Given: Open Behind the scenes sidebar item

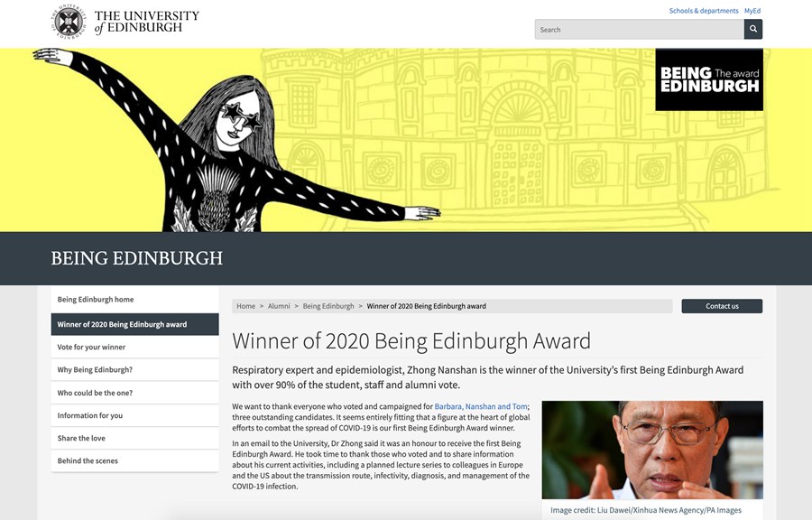Looking at the screenshot, I should [x=134, y=461].
